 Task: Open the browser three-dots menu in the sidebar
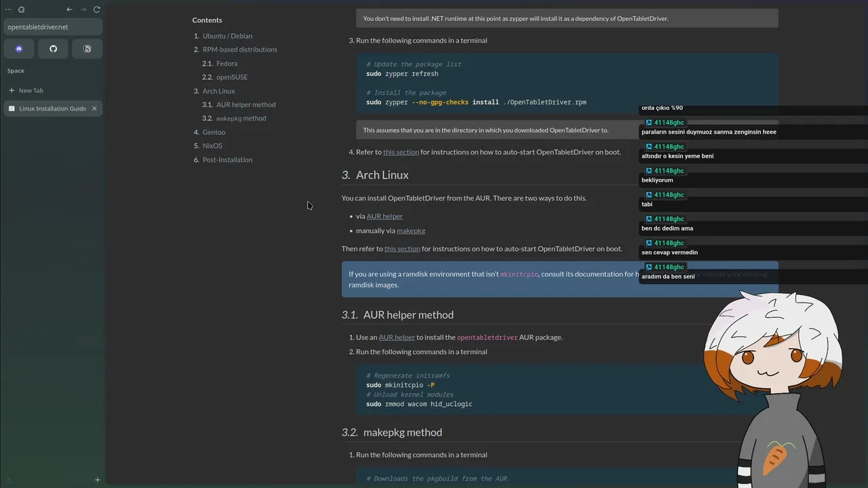[x=9, y=9]
